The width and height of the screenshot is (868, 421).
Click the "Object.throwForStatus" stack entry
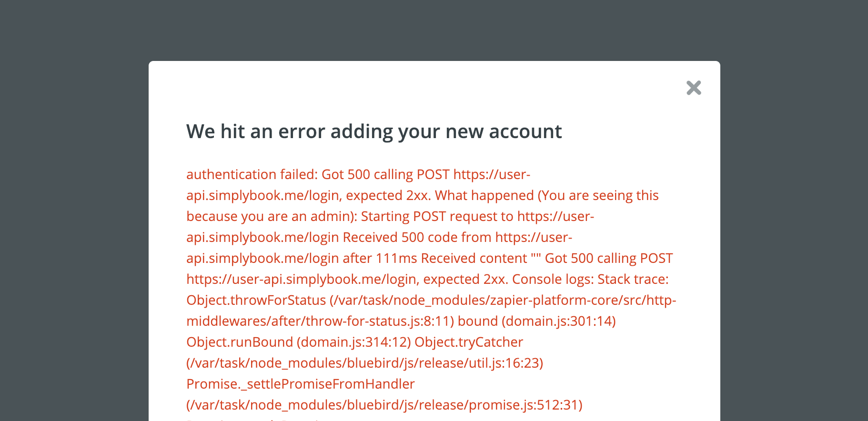tap(256, 300)
